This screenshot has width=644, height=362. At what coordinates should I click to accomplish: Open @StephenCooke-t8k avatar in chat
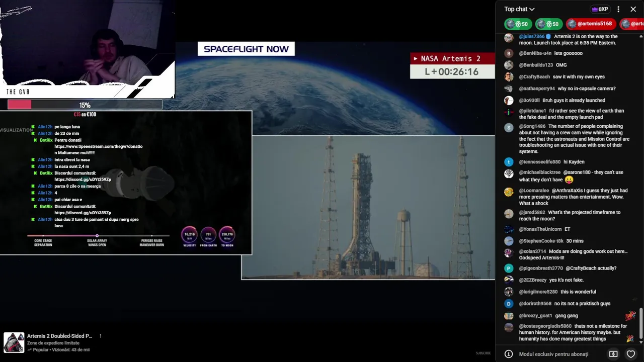(509, 241)
